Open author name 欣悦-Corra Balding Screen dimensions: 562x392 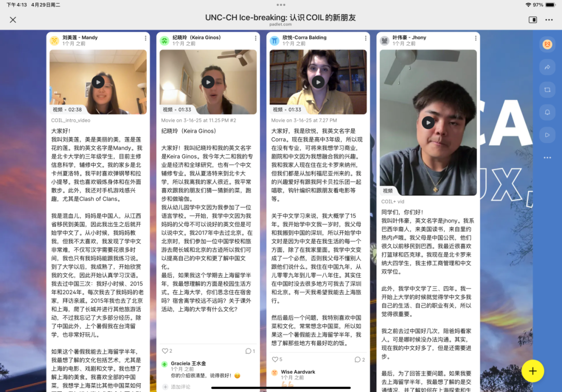pos(304,37)
